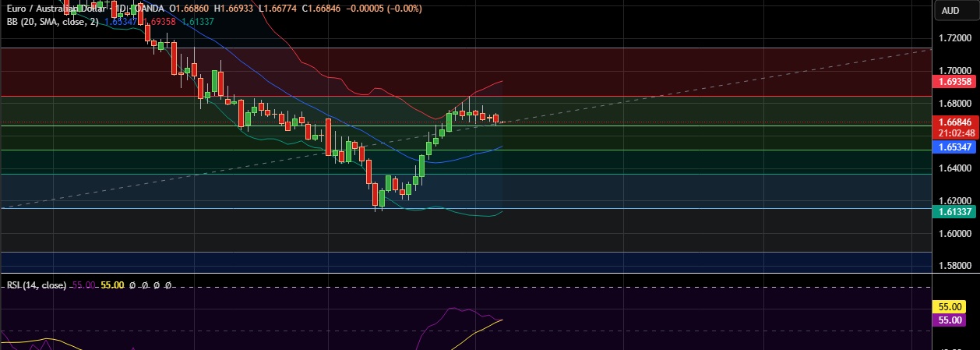Click the −0.00005 (−0.00%) change value
This screenshot has height=350, width=980.
click(x=383, y=9)
